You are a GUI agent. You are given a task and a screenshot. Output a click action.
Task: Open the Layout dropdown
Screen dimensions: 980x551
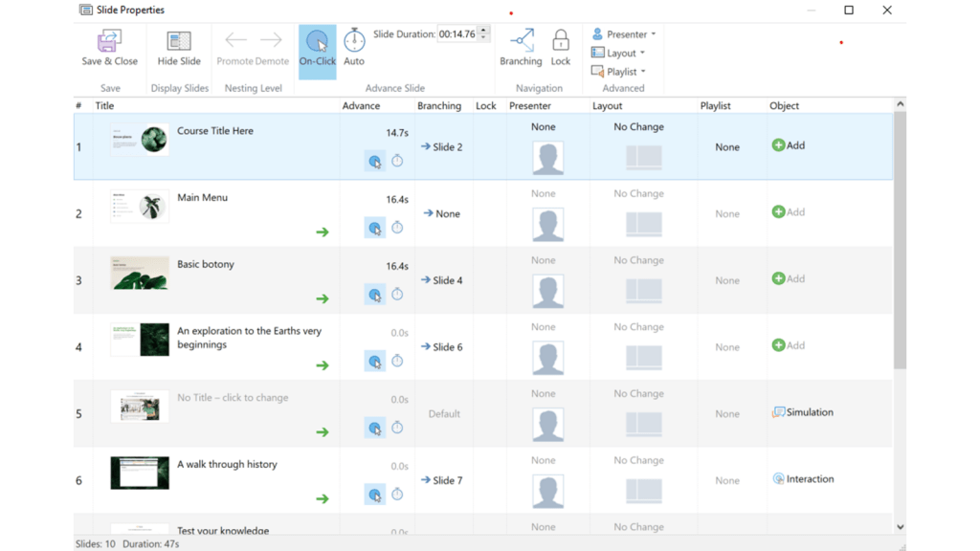pos(617,53)
